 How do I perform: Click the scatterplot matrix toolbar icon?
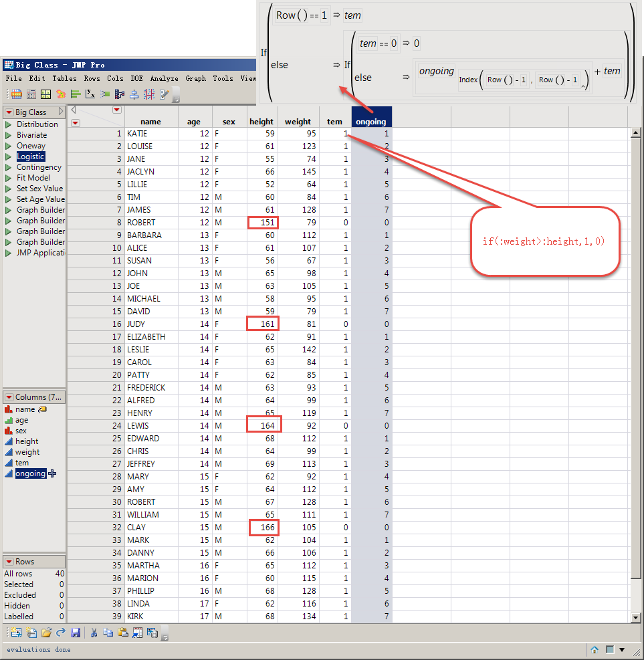point(149,94)
